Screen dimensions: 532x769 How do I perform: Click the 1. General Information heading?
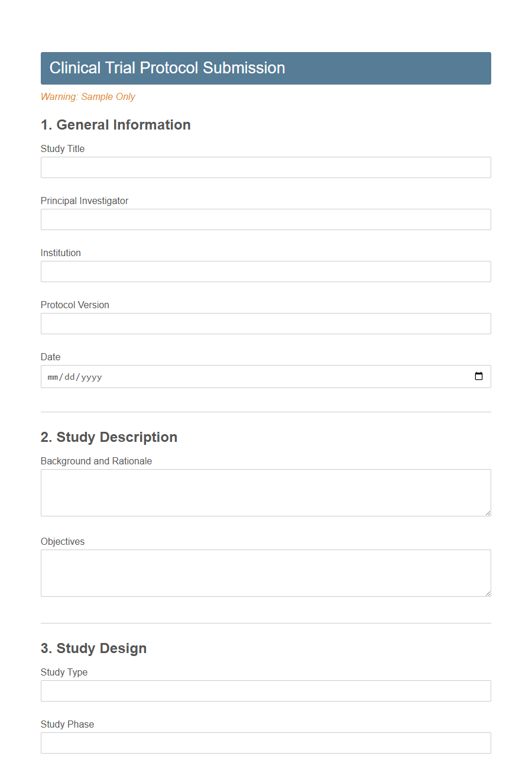[x=116, y=125]
